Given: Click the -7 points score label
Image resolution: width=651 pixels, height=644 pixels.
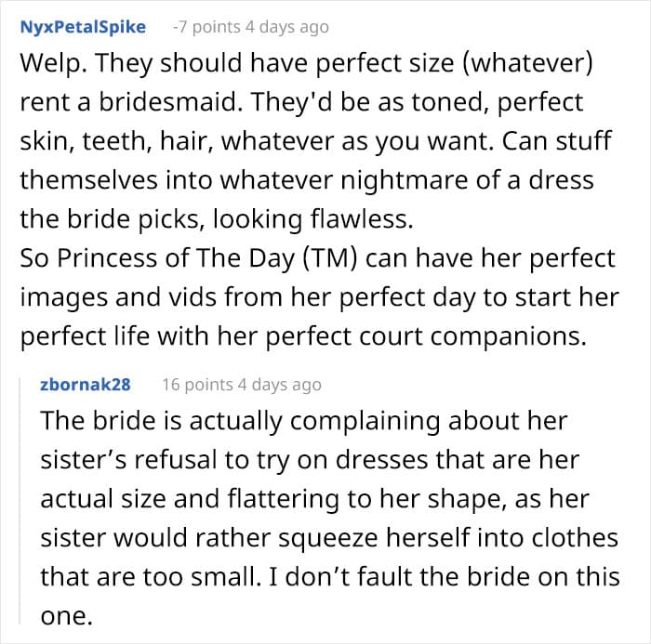Looking at the screenshot, I should tap(206, 27).
